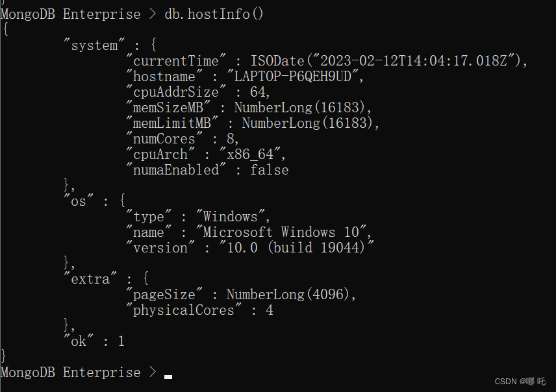The image size is (556, 392).
Task: Click the os type value Windows
Action: [x=233, y=217]
